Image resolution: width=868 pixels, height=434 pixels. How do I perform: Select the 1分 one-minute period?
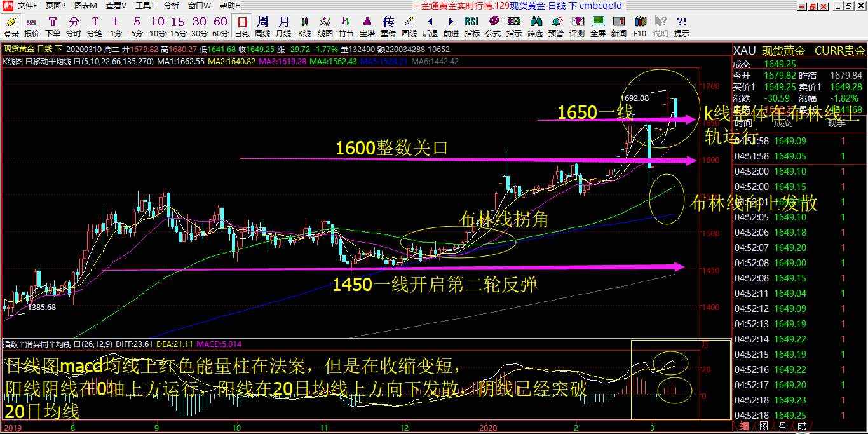tap(116, 26)
